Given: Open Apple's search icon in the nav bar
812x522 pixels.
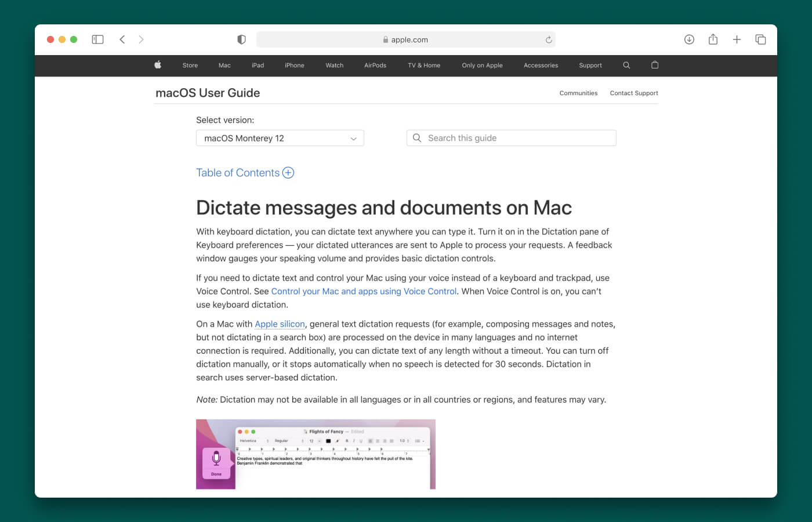Looking at the screenshot, I should point(626,65).
